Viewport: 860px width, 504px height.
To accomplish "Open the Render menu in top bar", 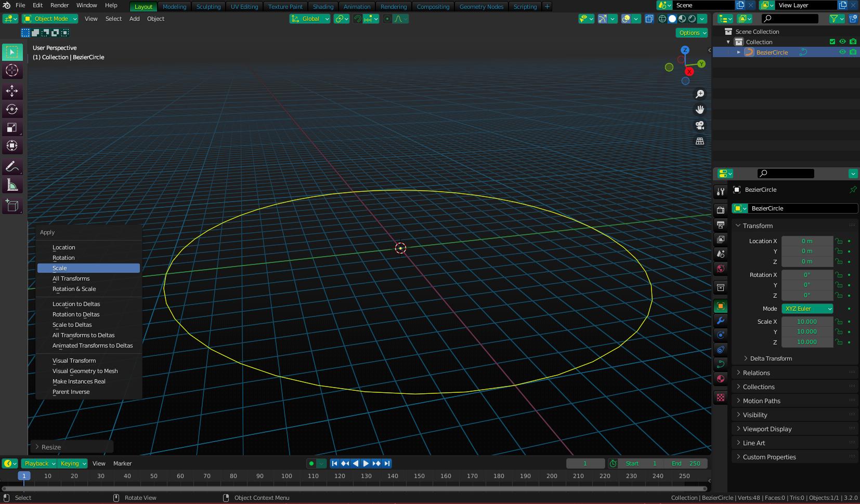I will click(x=59, y=5).
